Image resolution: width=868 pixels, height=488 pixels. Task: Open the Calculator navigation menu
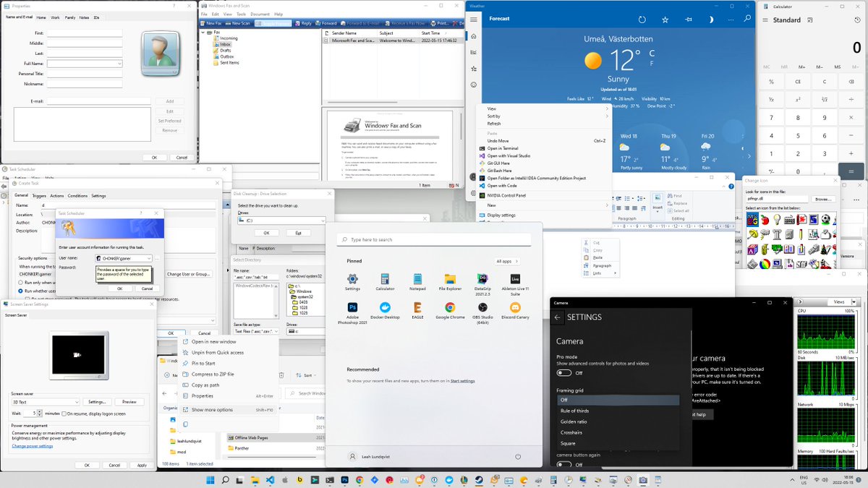[x=765, y=20]
